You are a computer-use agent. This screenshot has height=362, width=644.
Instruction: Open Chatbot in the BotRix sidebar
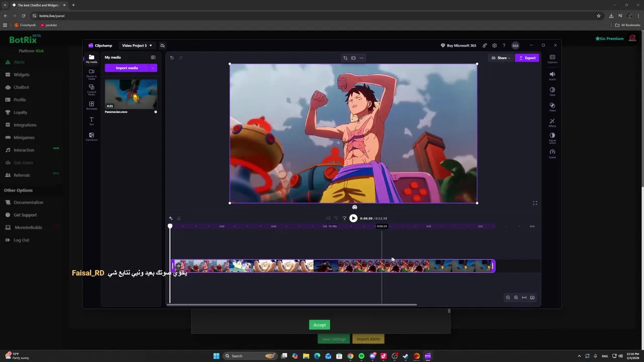pyautogui.click(x=21, y=87)
